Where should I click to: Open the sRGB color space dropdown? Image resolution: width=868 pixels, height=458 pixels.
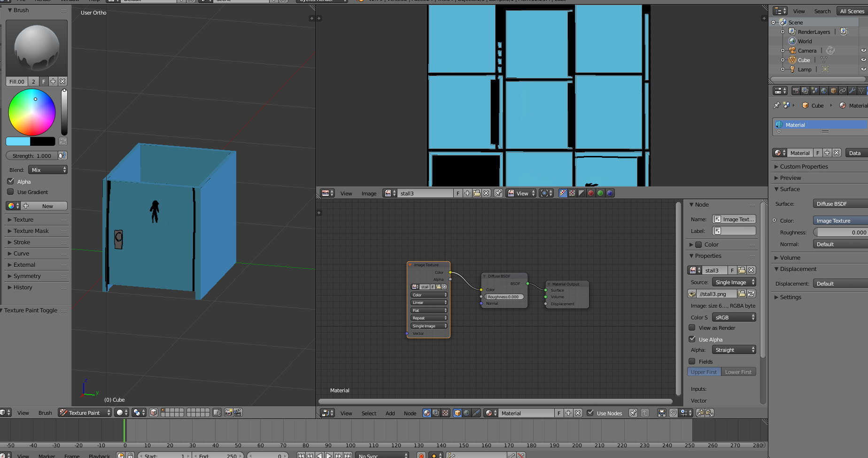tap(734, 317)
